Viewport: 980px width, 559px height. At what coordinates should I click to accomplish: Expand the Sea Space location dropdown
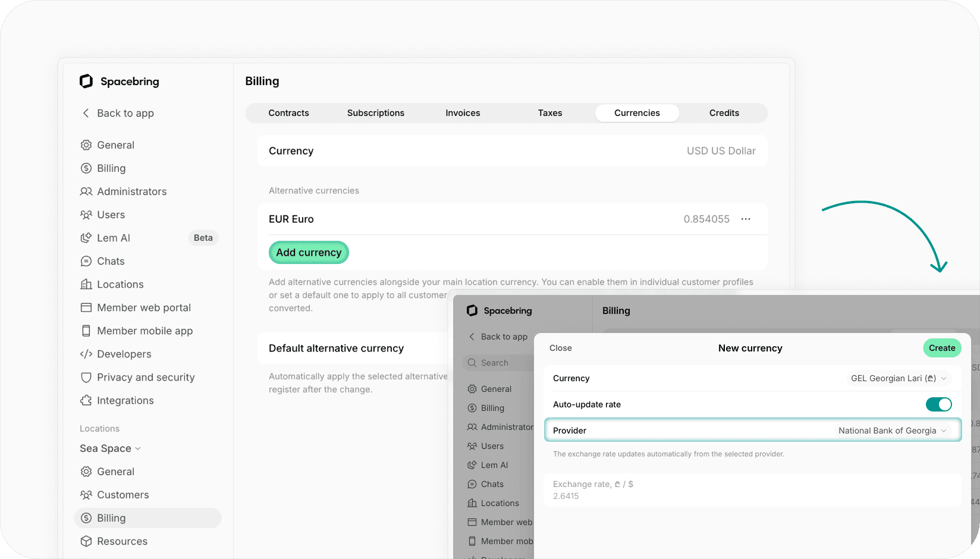(x=110, y=448)
